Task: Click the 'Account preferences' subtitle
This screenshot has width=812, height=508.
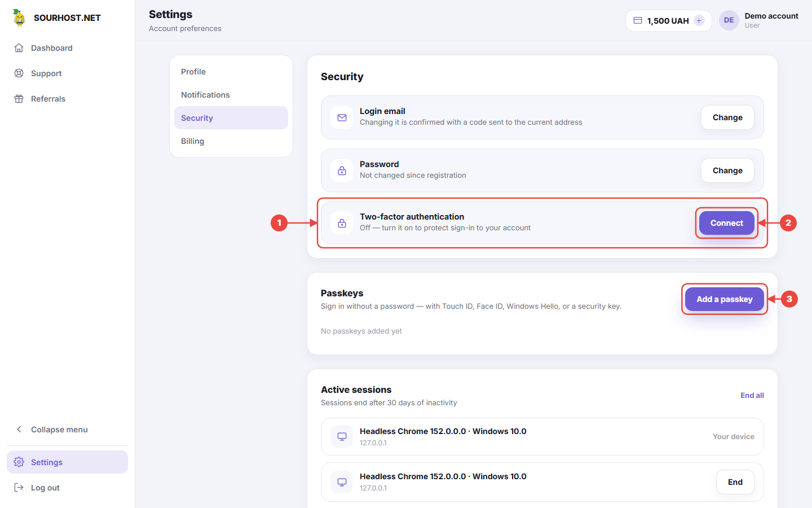Action: click(x=185, y=28)
